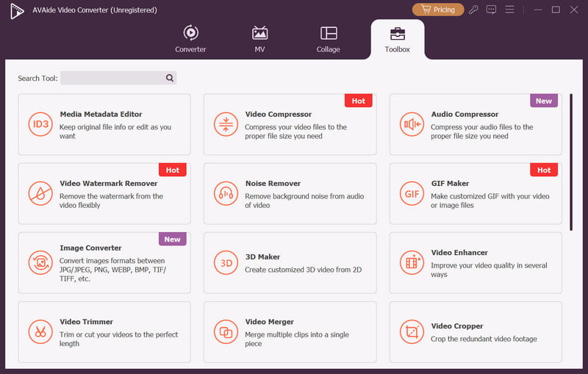Click the ID3 Media Metadata Editor icon

40,124
